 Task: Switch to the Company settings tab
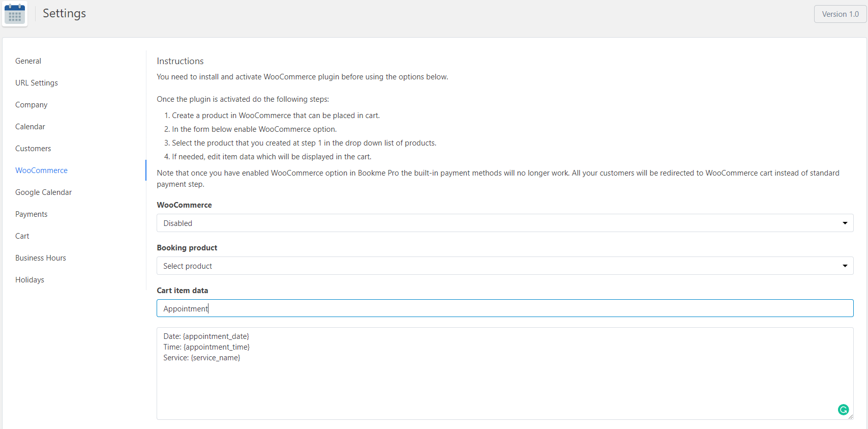tap(31, 105)
